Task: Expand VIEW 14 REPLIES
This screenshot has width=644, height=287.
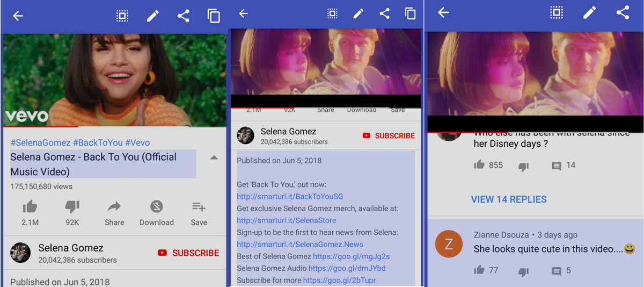Action: tap(509, 199)
